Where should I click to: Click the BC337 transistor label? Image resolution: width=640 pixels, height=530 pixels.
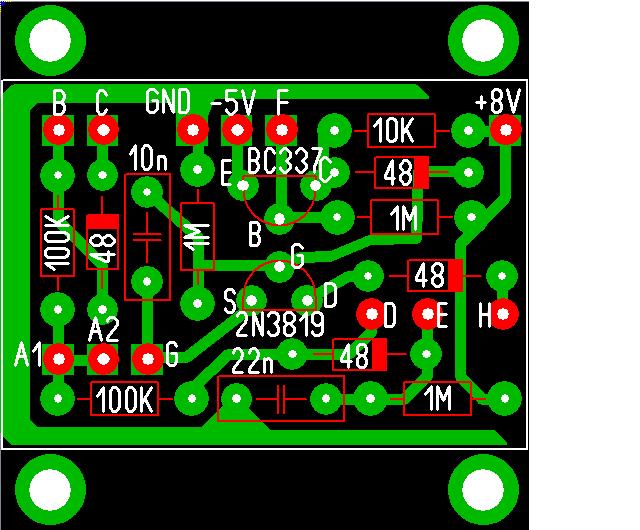click(x=284, y=161)
